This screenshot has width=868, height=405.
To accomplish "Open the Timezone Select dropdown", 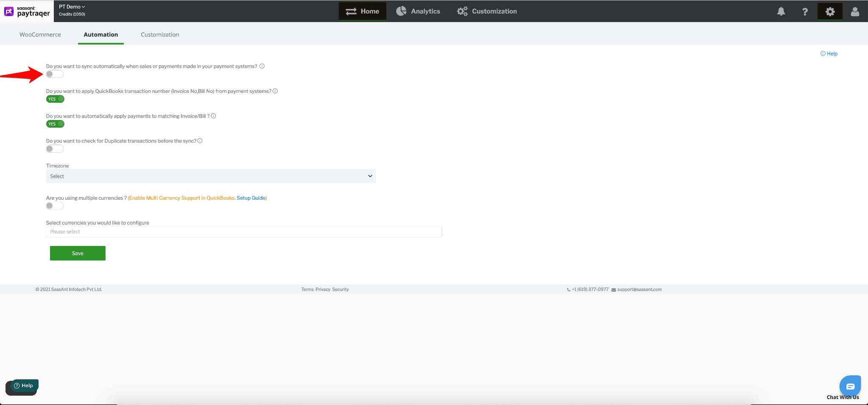I will pyautogui.click(x=211, y=176).
